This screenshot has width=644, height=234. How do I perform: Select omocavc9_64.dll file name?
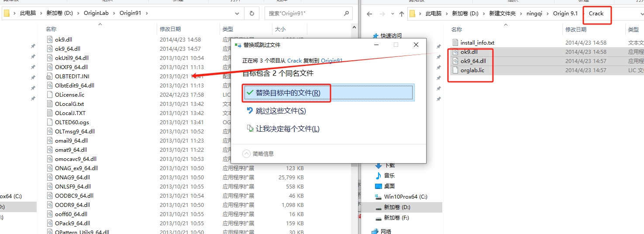tap(76, 159)
